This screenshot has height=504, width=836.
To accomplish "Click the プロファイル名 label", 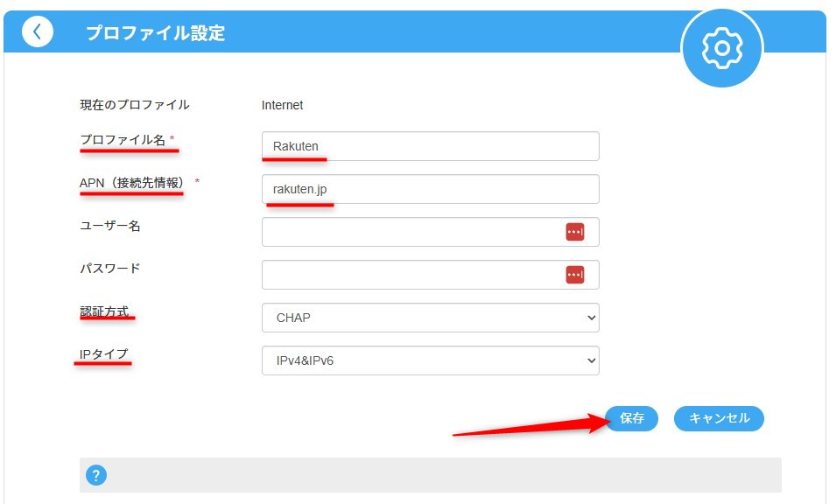I will tap(123, 139).
